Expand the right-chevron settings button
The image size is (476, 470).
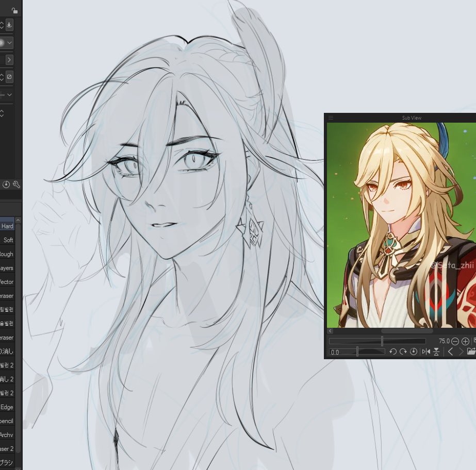(x=9, y=60)
